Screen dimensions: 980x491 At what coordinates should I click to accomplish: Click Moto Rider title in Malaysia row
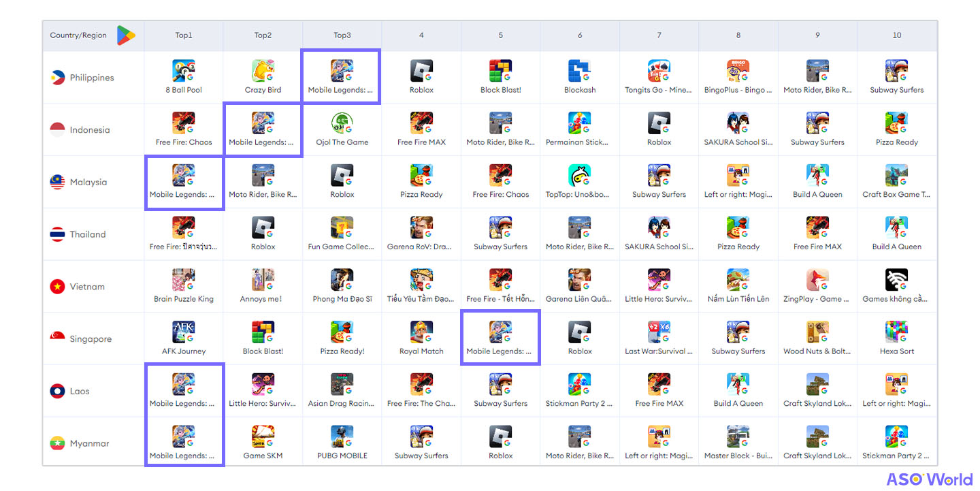263,194
